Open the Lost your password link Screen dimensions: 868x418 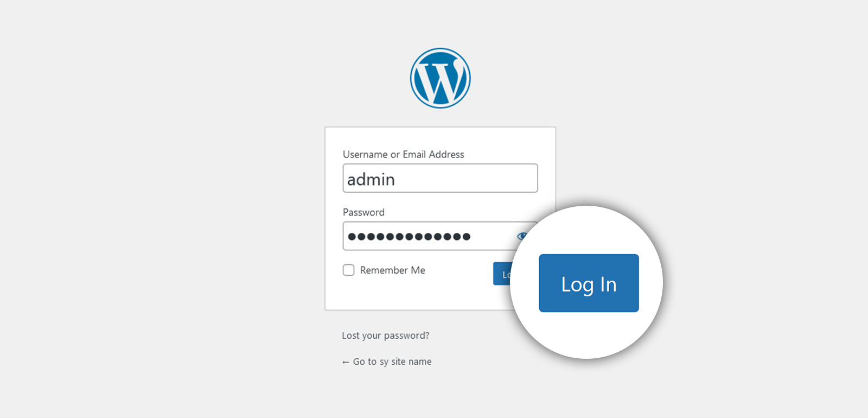(x=385, y=335)
